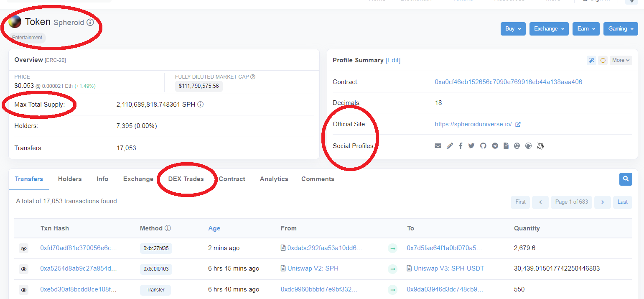Open transaction hash 0xfd70adf81e370056e6c…
The image size is (644, 299).
[79, 248]
